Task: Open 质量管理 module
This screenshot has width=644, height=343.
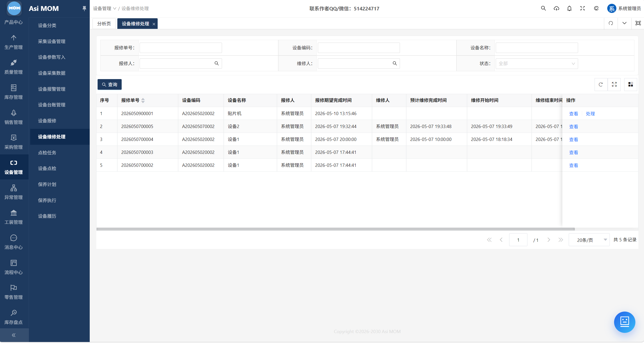Action: click(x=14, y=67)
